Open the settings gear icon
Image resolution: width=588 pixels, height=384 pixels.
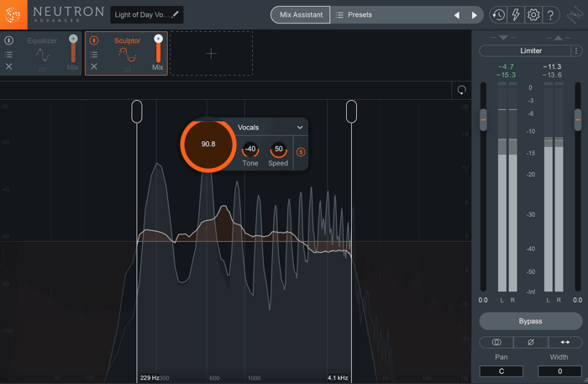[x=533, y=15]
